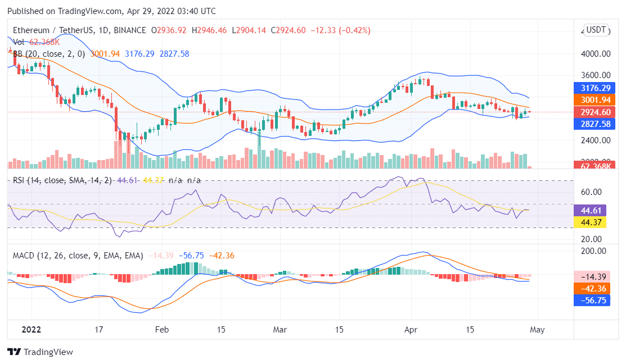Click the USDT currency badge
This screenshot has height=364, width=626.
(596, 30)
